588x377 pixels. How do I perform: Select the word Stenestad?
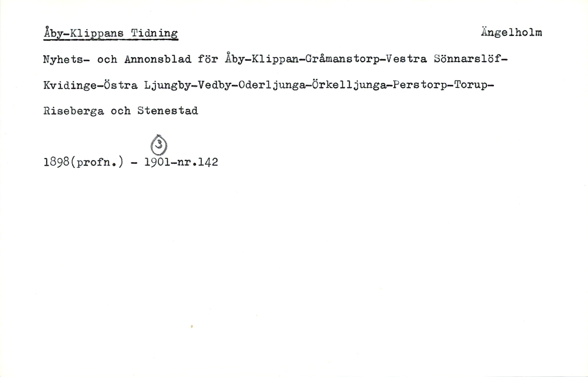(168, 111)
